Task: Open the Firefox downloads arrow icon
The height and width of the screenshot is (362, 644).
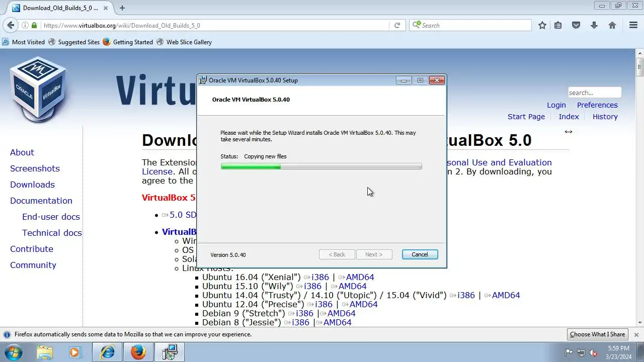Action: coord(594,25)
